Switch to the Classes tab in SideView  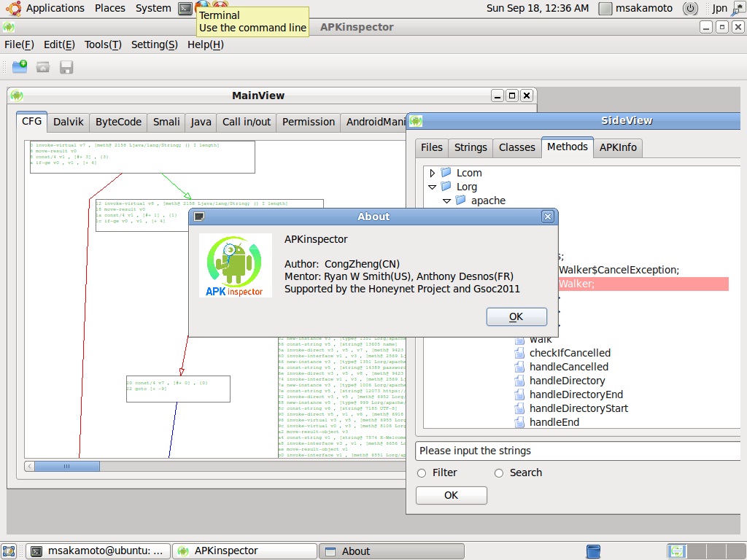[x=517, y=147]
